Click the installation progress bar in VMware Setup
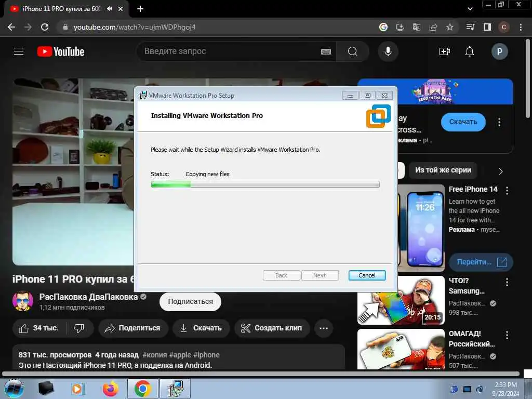The width and height of the screenshot is (532, 399). (x=265, y=184)
